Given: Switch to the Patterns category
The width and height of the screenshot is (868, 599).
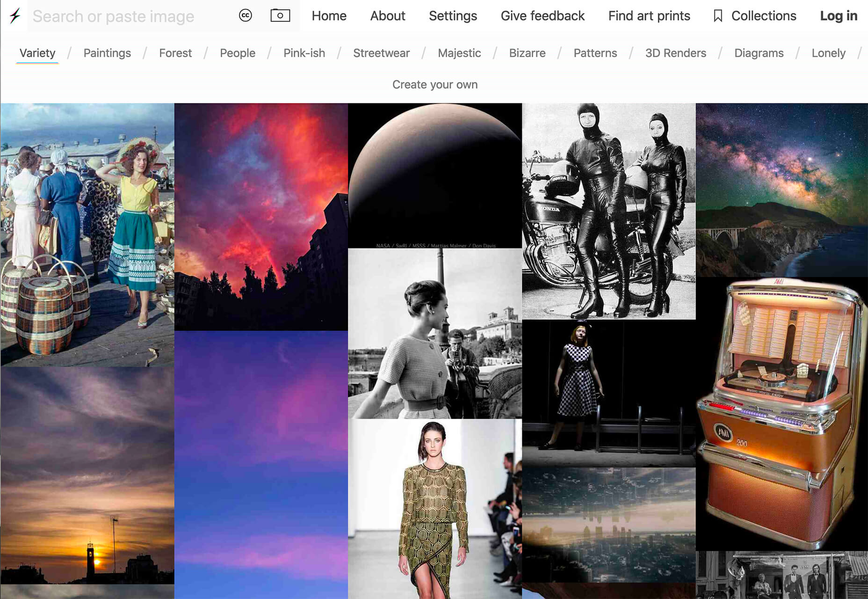Looking at the screenshot, I should pos(595,53).
